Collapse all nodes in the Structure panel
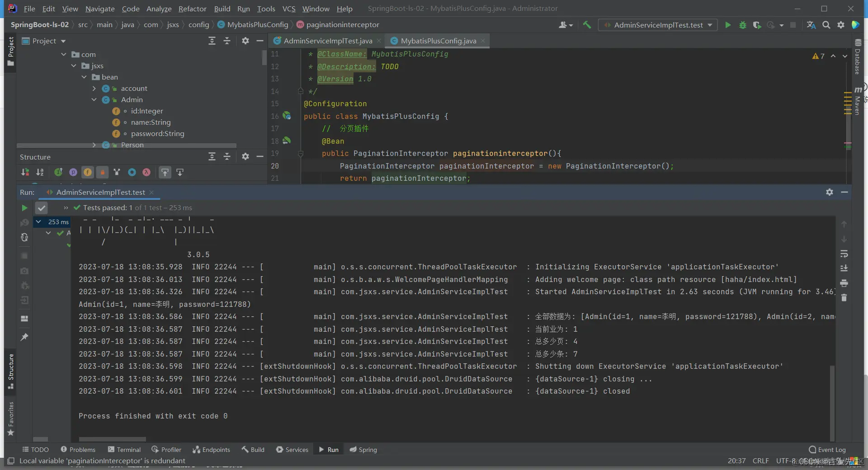Image resolution: width=868 pixels, height=470 pixels. [227, 156]
